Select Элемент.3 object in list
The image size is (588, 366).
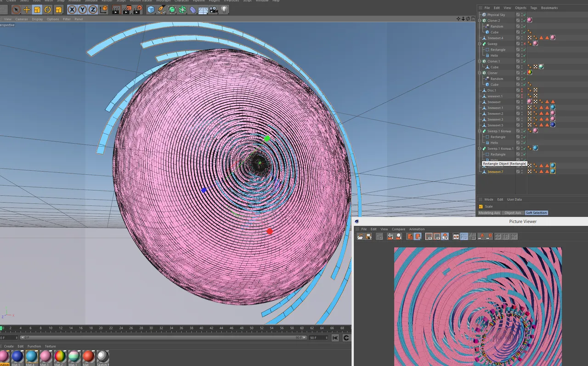click(495, 120)
